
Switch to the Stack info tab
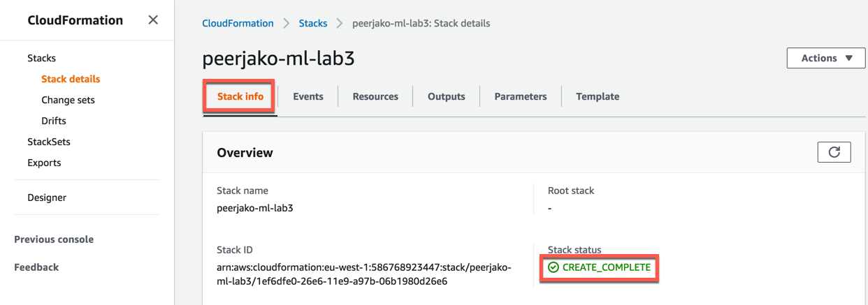click(240, 96)
